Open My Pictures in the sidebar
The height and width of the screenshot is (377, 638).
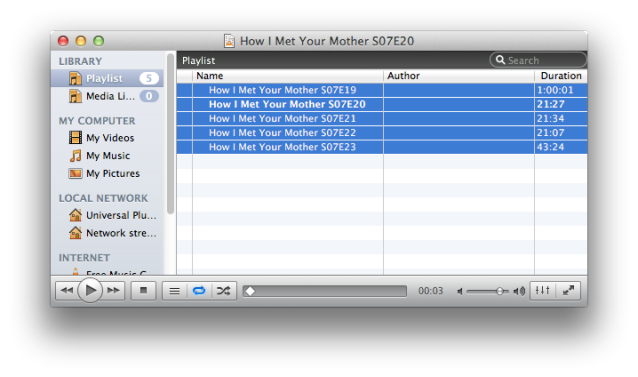107,174
